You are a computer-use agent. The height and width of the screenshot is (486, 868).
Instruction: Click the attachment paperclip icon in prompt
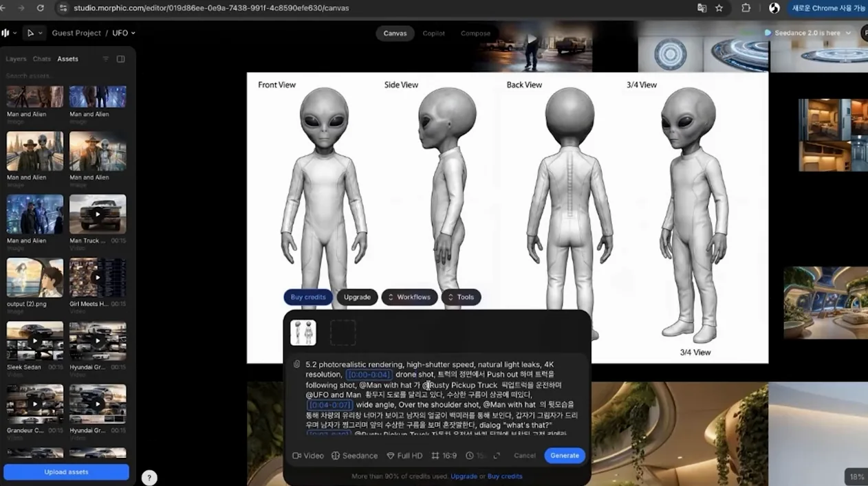[x=296, y=364]
